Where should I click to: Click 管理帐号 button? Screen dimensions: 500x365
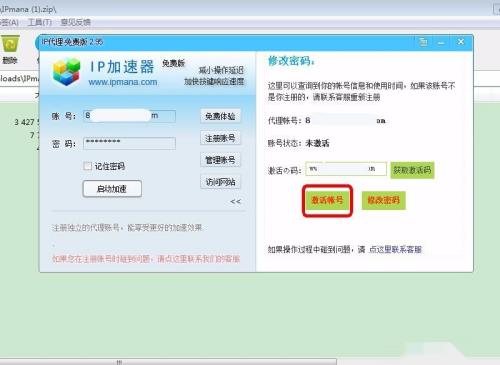220,160
